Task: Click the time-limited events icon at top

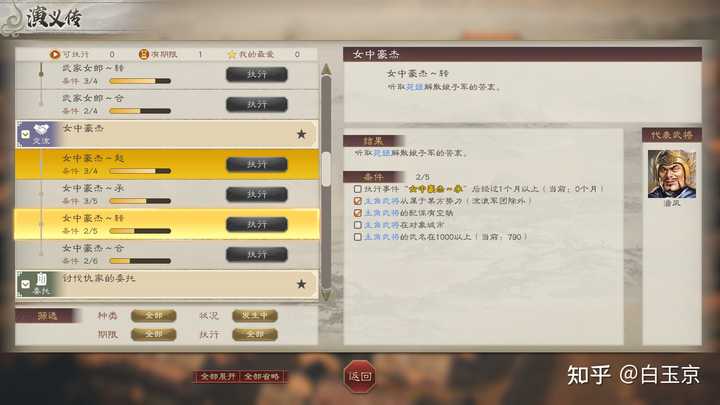Action: pyautogui.click(x=144, y=54)
